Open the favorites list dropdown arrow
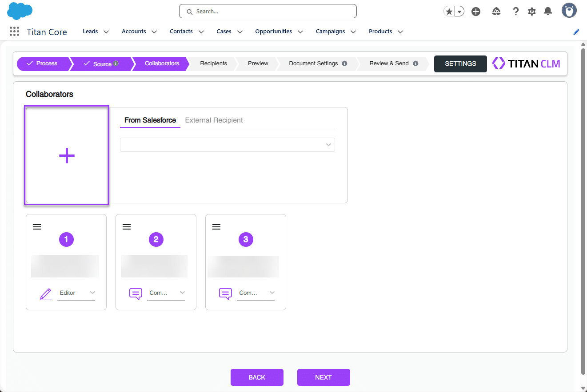Screen dimensions: 587x392 pyautogui.click(x=459, y=12)
